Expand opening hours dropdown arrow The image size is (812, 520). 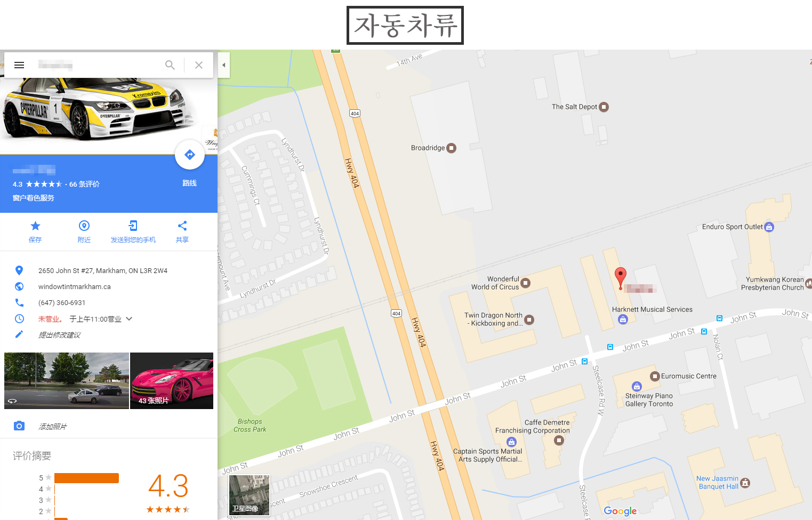[129, 319]
